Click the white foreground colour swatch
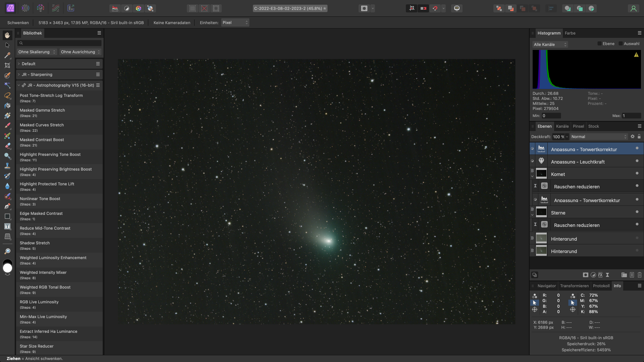644x362 pixels. (7, 268)
